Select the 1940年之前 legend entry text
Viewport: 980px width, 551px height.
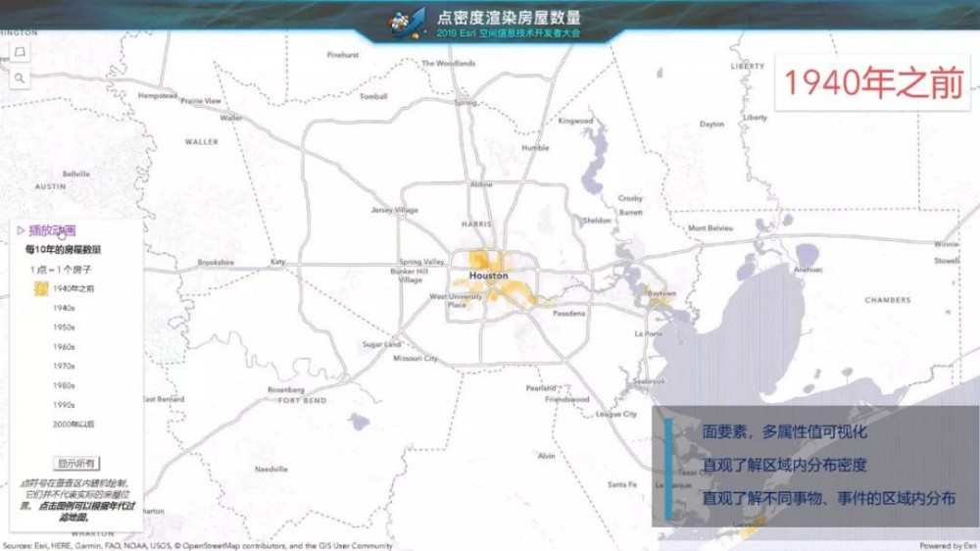(x=73, y=288)
